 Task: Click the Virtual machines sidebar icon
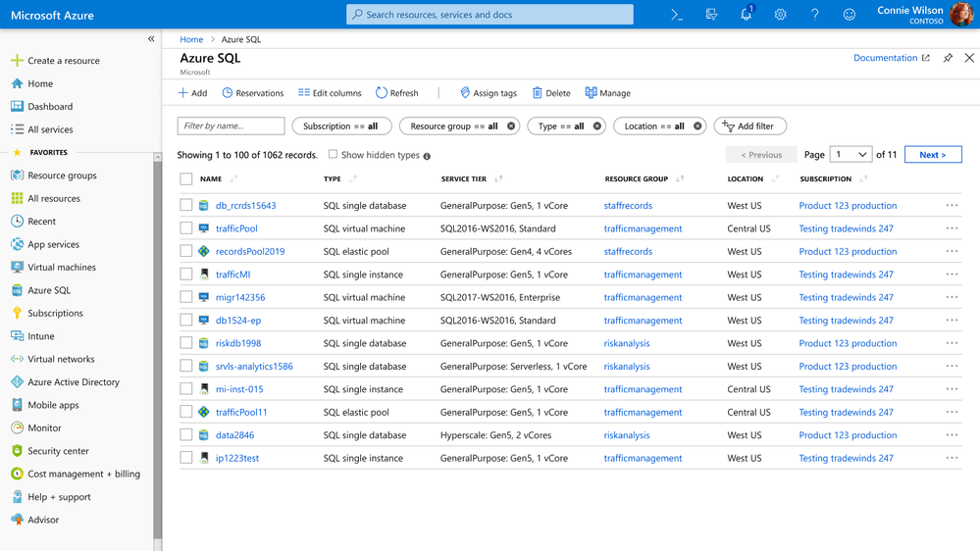pyautogui.click(x=17, y=268)
